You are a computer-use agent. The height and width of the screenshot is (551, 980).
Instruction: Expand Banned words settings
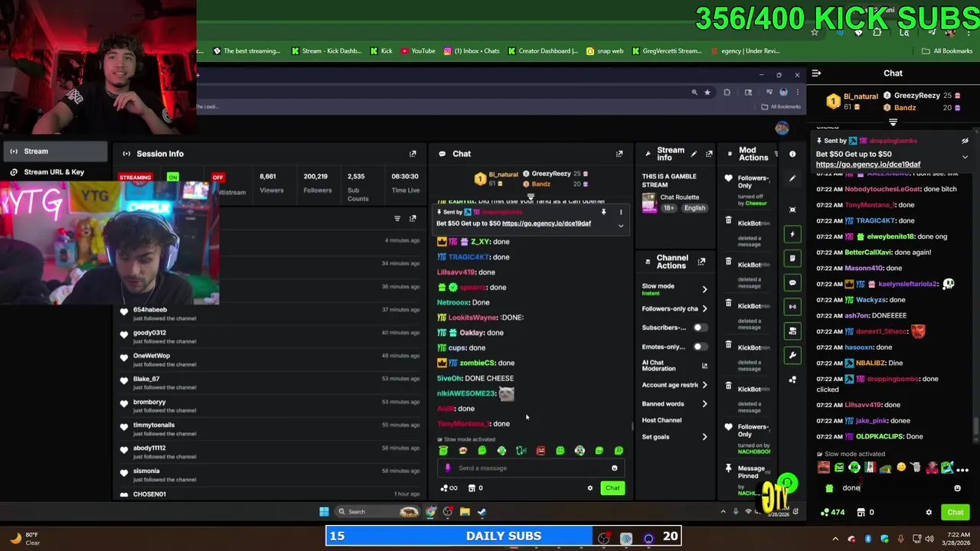pyautogui.click(x=704, y=404)
